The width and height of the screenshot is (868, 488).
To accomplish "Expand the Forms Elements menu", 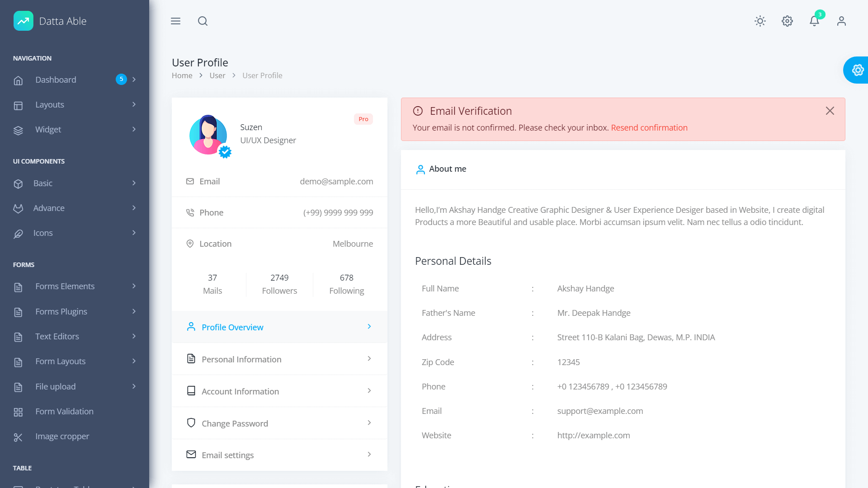I will 75,286.
